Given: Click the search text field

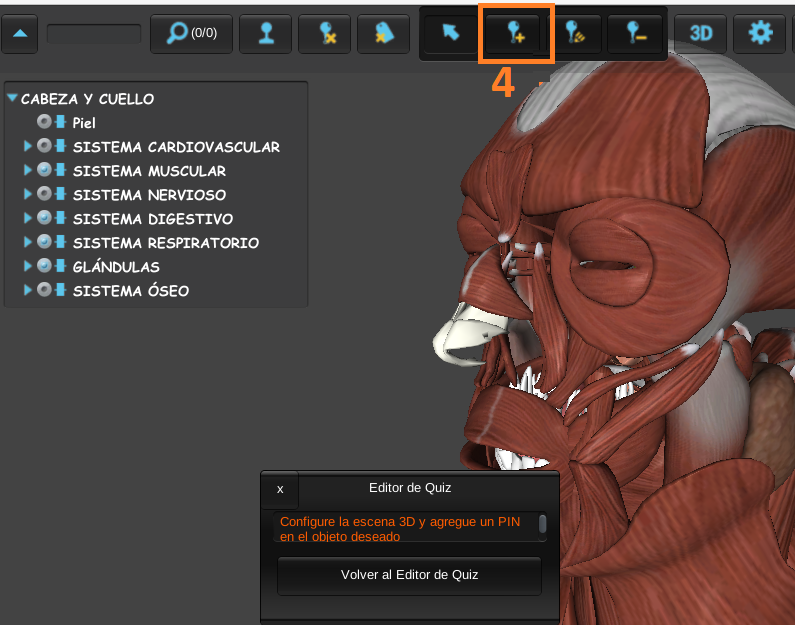Looking at the screenshot, I should click(94, 34).
